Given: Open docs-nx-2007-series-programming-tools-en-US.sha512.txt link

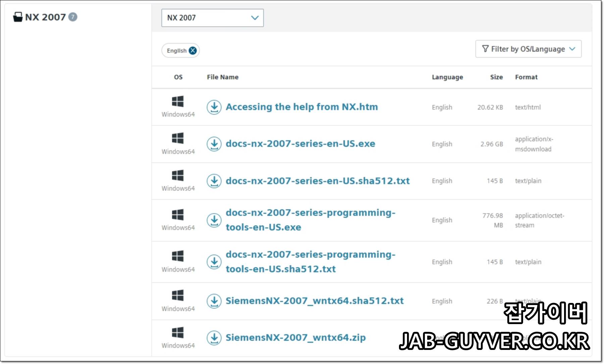Looking at the screenshot, I should [310, 262].
